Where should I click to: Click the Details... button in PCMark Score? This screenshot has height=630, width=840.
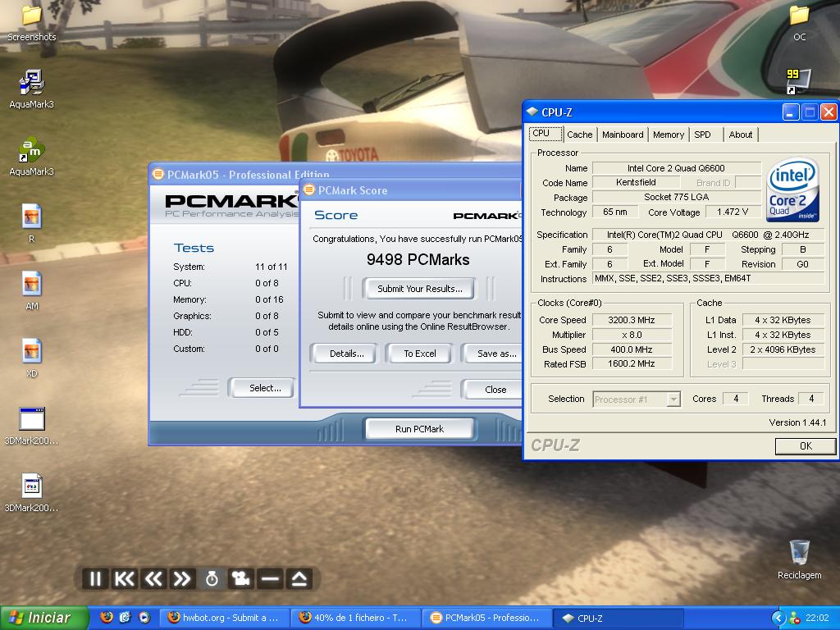point(344,354)
